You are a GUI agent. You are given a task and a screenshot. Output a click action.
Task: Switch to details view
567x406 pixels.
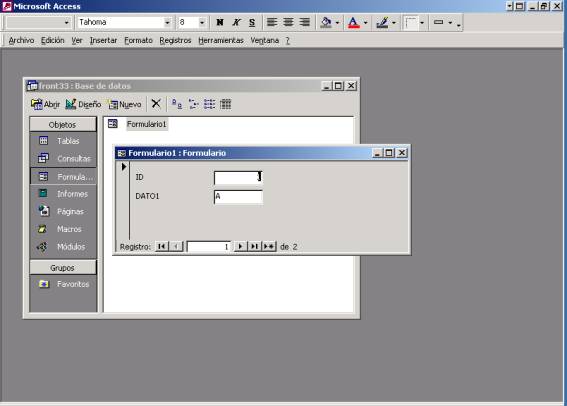coord(225,104)
